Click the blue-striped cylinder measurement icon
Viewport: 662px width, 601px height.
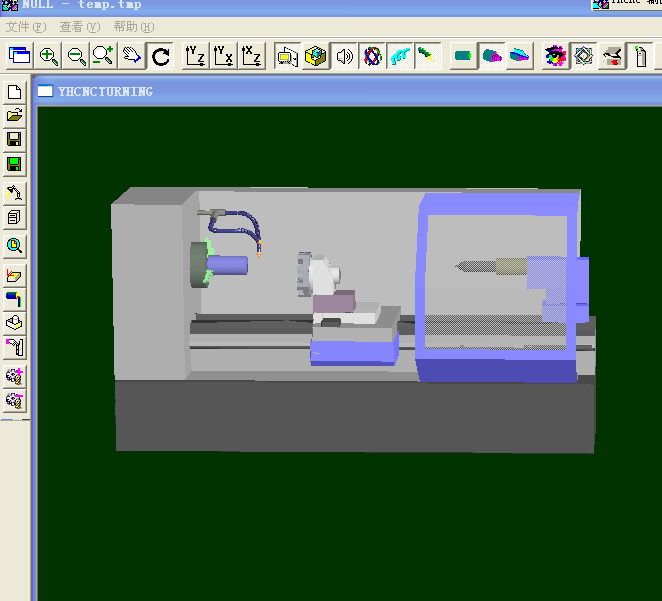tap(14, 299)
